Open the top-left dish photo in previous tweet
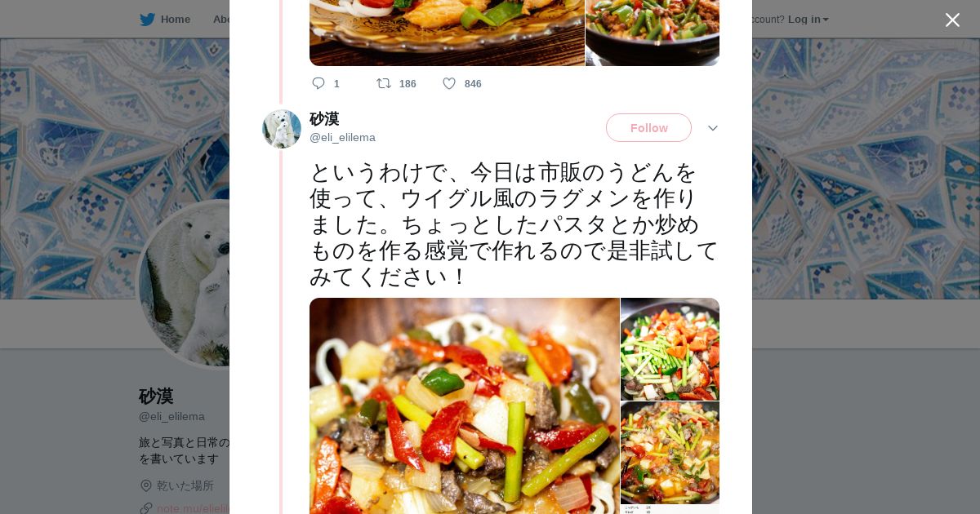Image resolution: width=980 pixels, height=514 pixels. (x=447, y=33)
